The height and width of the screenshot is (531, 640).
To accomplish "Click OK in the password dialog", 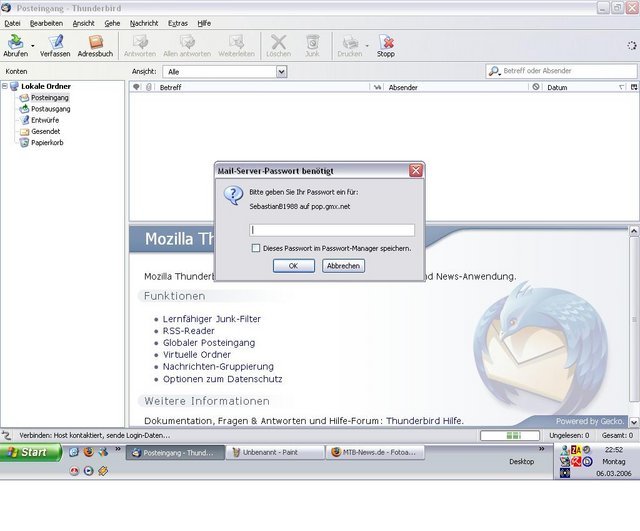I will click(293, 266).
